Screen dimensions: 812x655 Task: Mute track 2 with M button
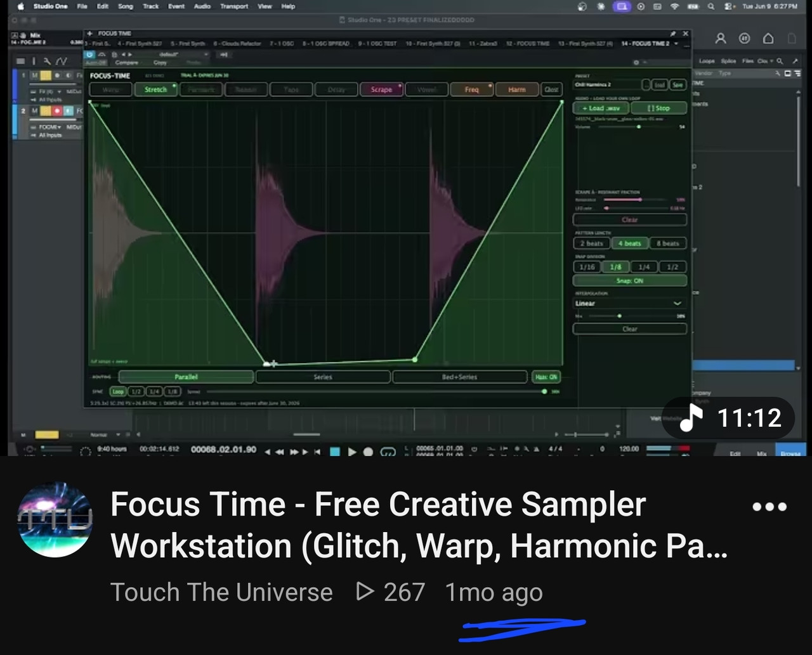coord(35,111)
